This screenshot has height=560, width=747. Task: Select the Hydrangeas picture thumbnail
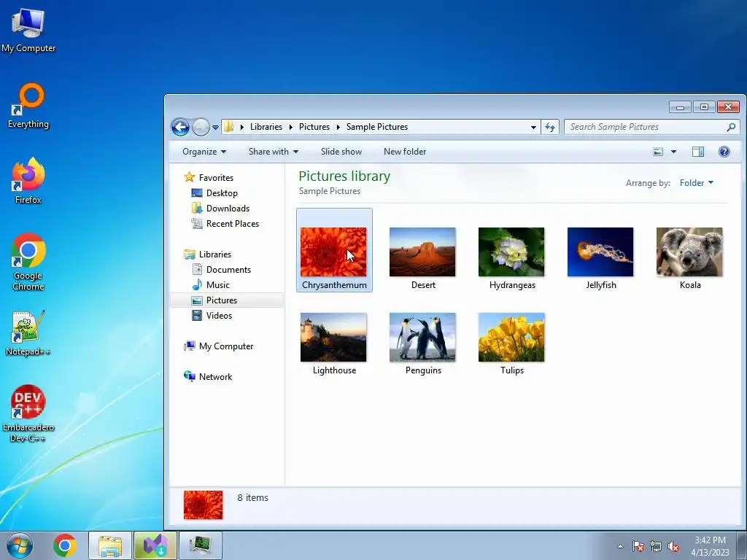pos(511,252)
